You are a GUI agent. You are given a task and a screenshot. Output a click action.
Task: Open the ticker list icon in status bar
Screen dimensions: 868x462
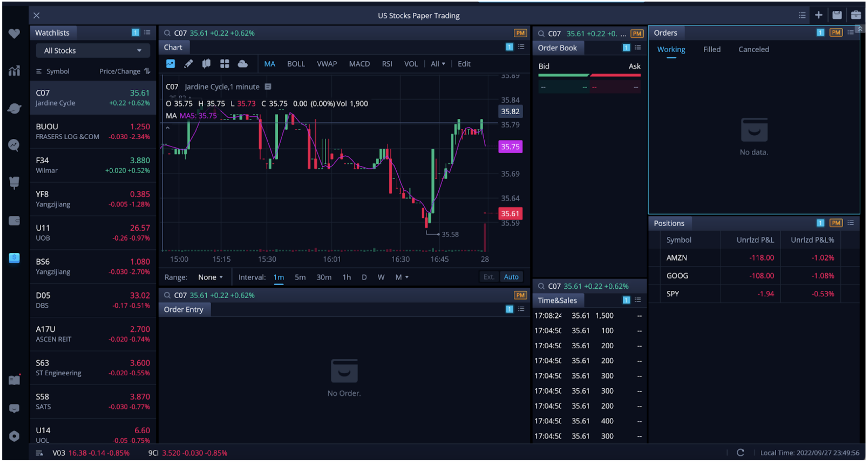[x=39, y=453]
